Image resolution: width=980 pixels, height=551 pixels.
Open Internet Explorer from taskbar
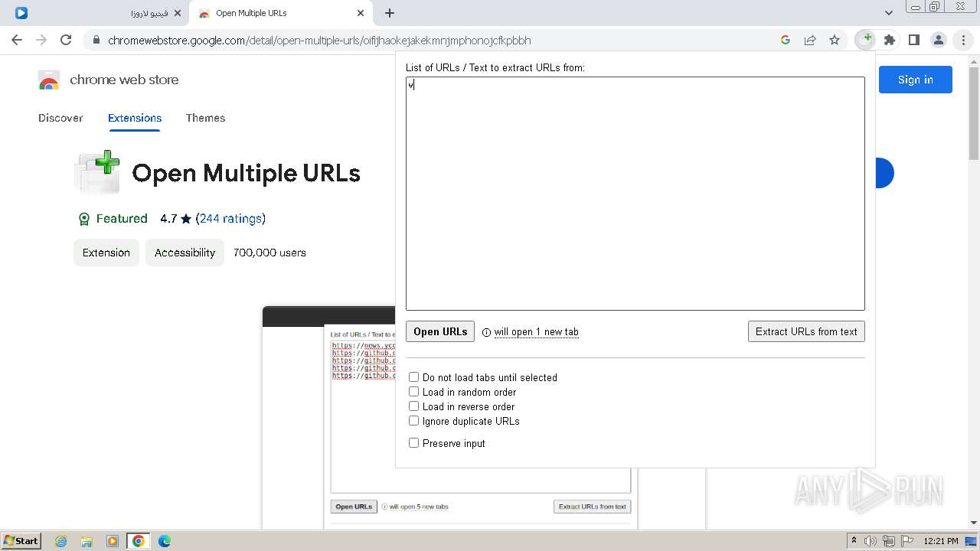click(x=61, y=541)
